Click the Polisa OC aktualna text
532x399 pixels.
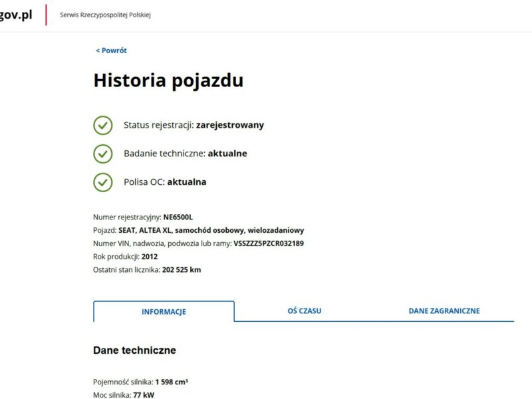tap(165, 182)
